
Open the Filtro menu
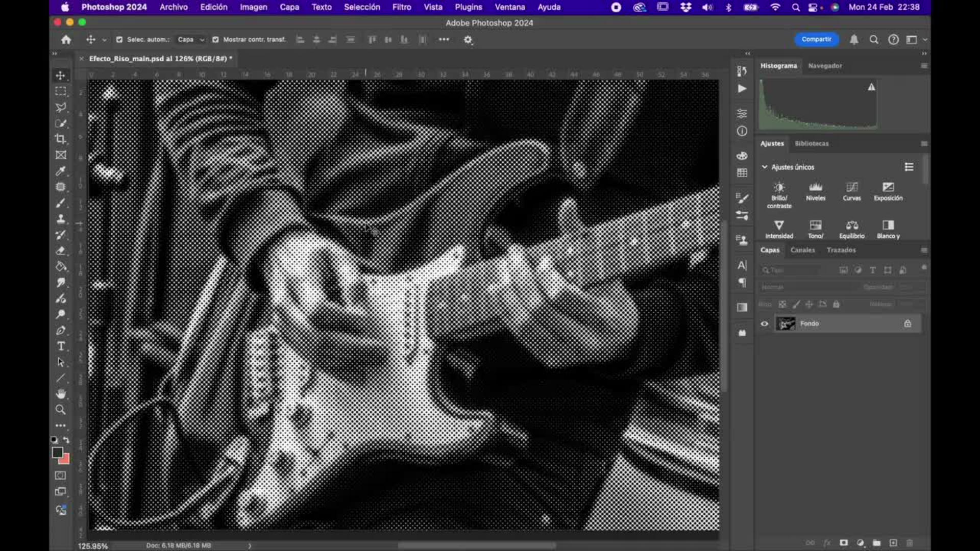(401, 7)
